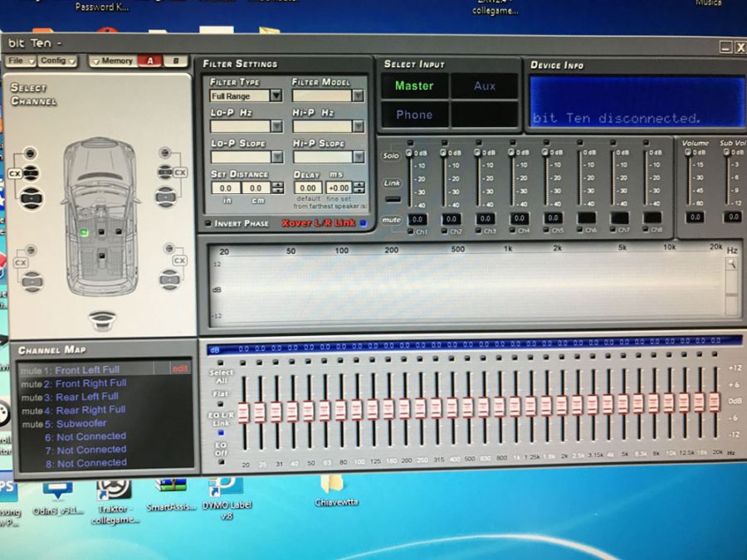
Task: Select the front right tweeter speaker icon
Action: 165,153
